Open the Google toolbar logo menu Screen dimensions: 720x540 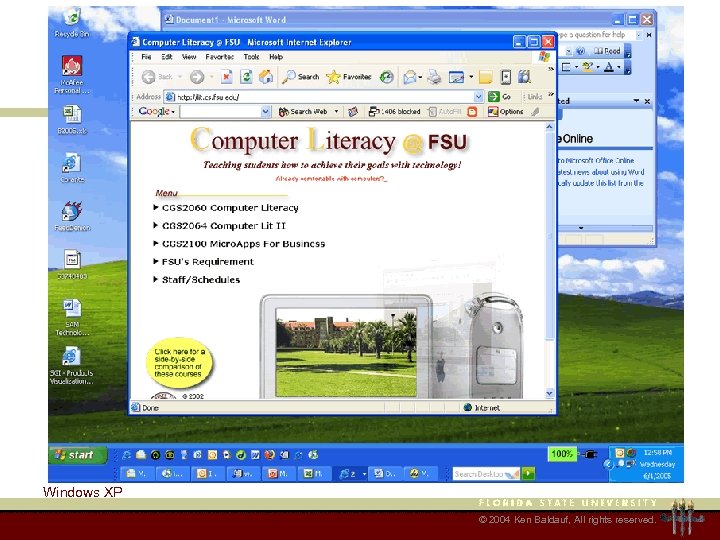[x=157, y=112]
